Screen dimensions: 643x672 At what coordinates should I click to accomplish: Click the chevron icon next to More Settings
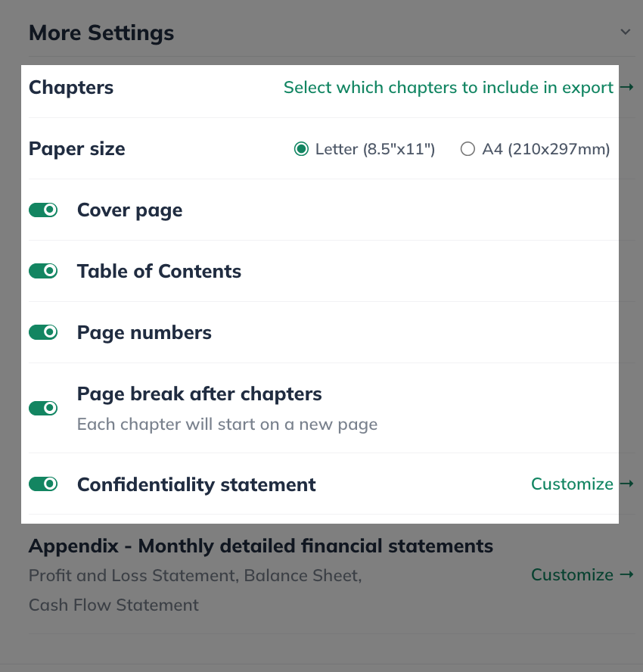[626, 32]
